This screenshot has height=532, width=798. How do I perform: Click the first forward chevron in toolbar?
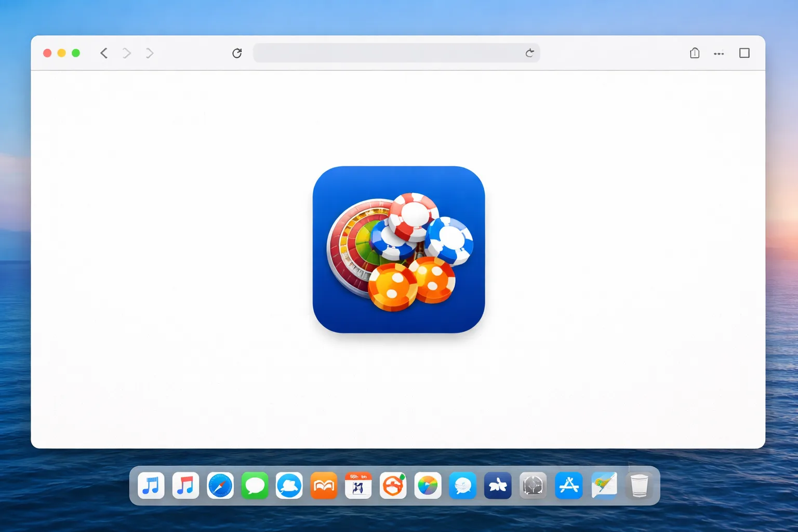tap(127, 53)
